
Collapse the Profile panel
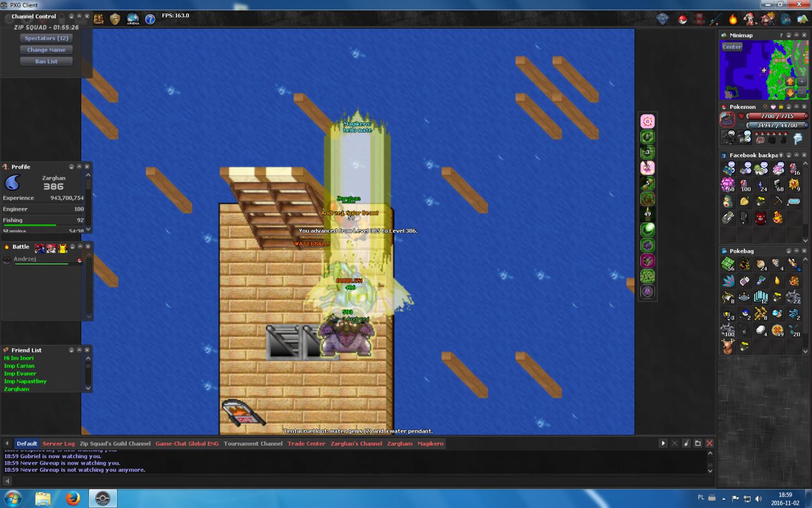point(79,167)
